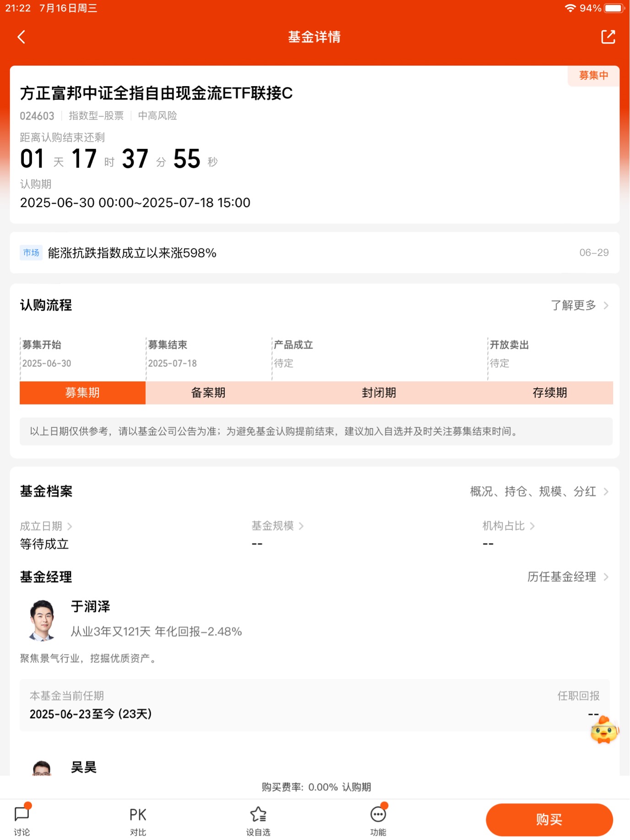Select the 存续期 stage segment
Viewport: 630px width, 840px height.
(x=550, y=393)
